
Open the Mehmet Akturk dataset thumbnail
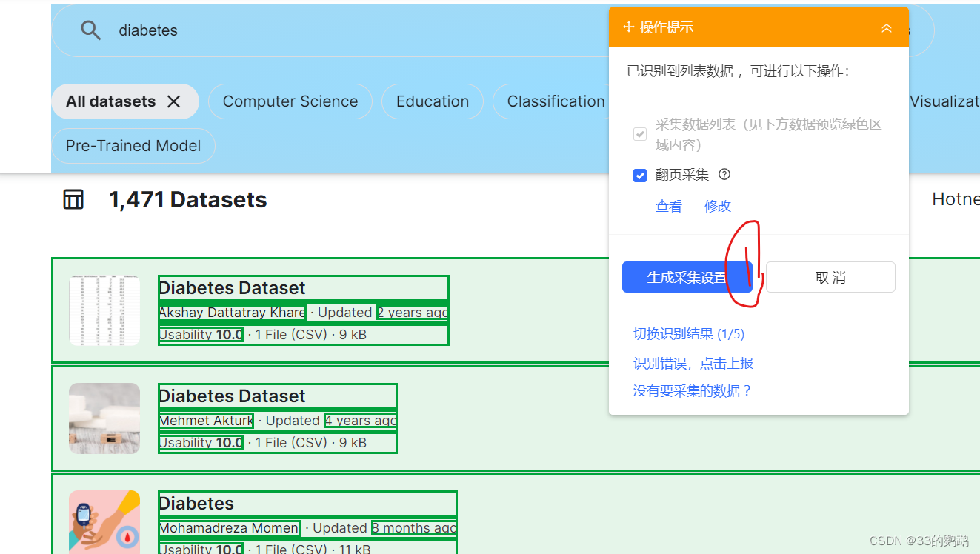pos(104,418)
